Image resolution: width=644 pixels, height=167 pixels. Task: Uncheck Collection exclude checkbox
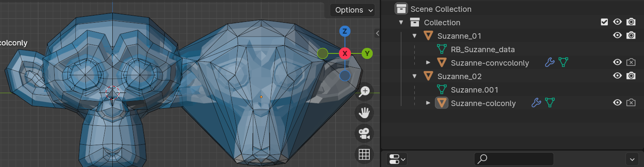(x=604, y=22)
